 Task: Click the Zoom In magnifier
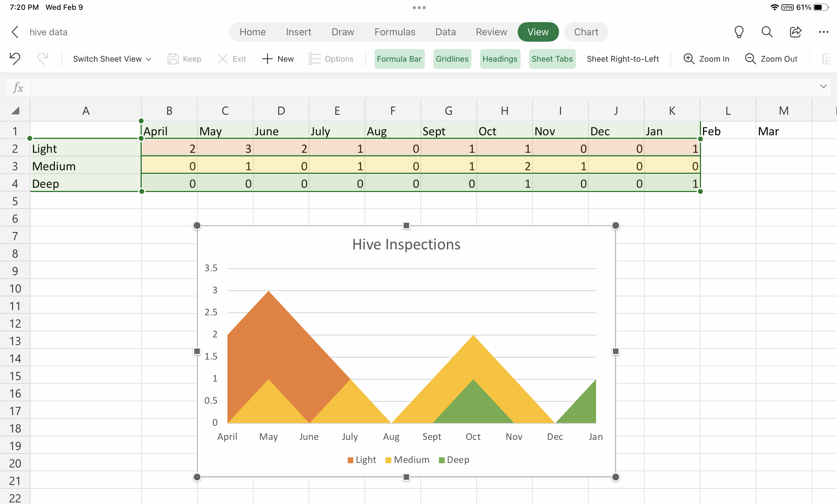click(689, 59)
